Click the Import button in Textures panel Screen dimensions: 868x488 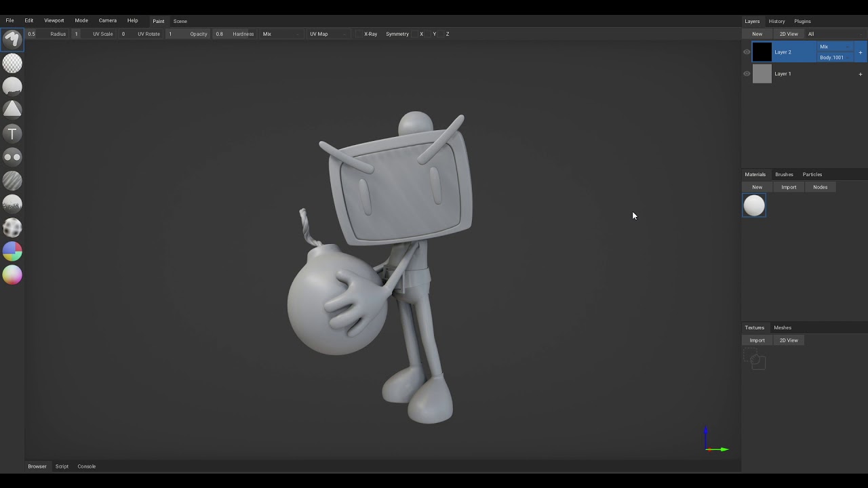tap(757, 340)
